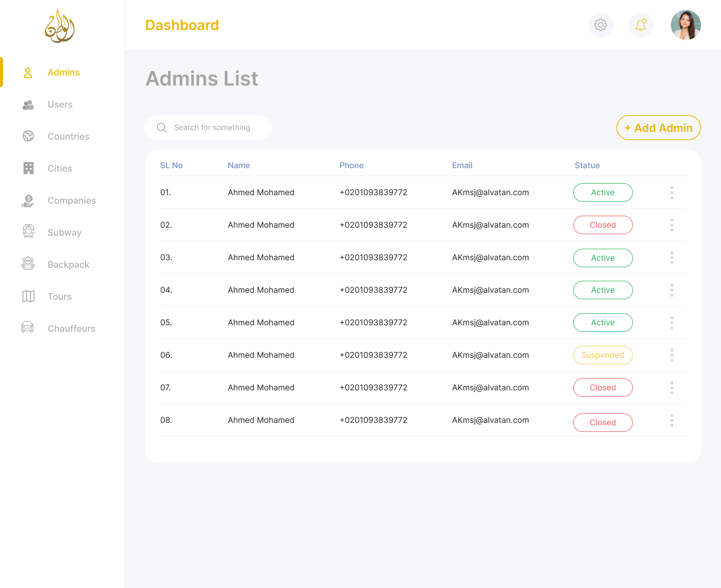
Task: Click the Add Admin button
Action: point(658,128)
